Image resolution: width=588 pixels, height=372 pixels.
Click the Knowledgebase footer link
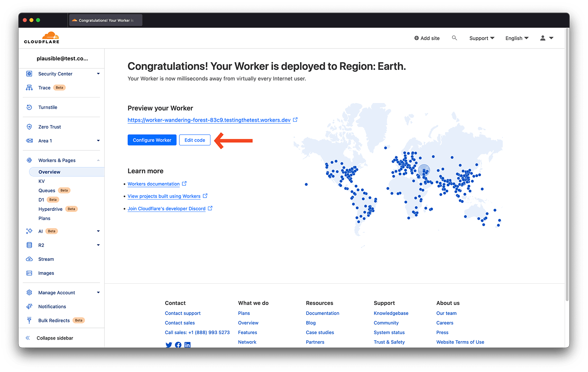pos(391,313)
